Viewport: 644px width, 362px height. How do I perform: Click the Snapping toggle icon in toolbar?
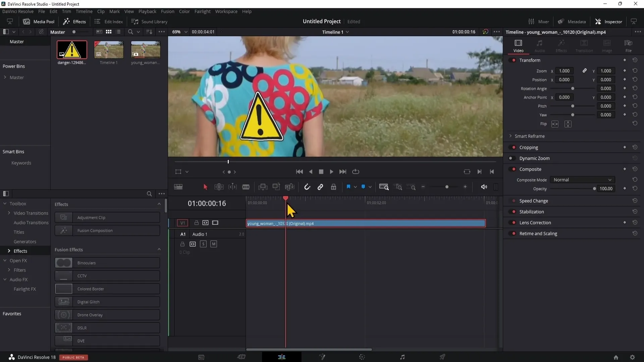click(307, 187)
